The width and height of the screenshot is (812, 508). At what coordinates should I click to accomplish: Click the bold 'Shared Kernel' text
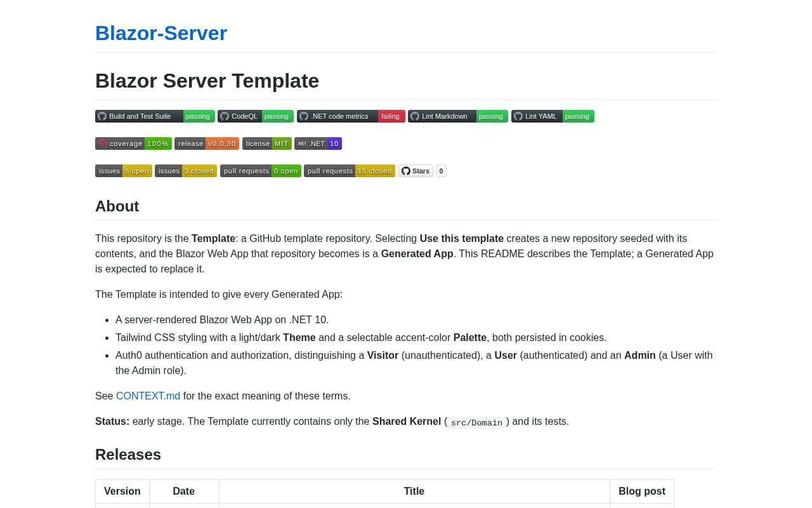pos(407,422)
